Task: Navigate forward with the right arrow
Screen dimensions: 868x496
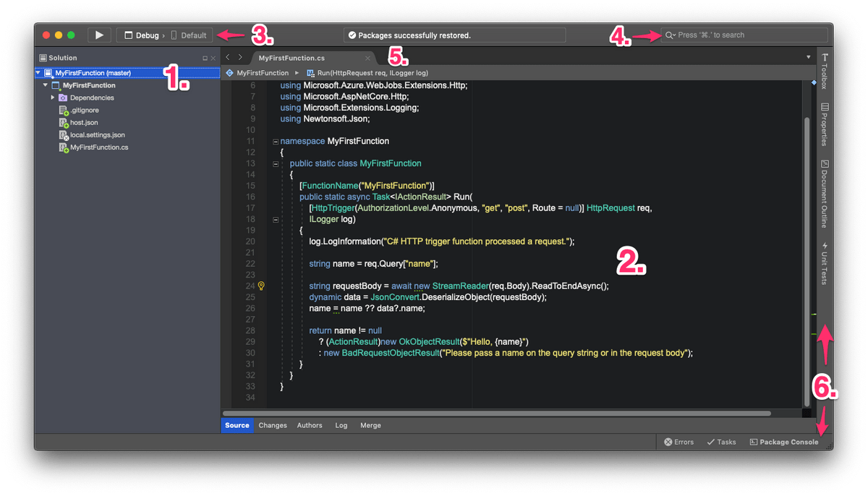Action: tap(240, 57)
